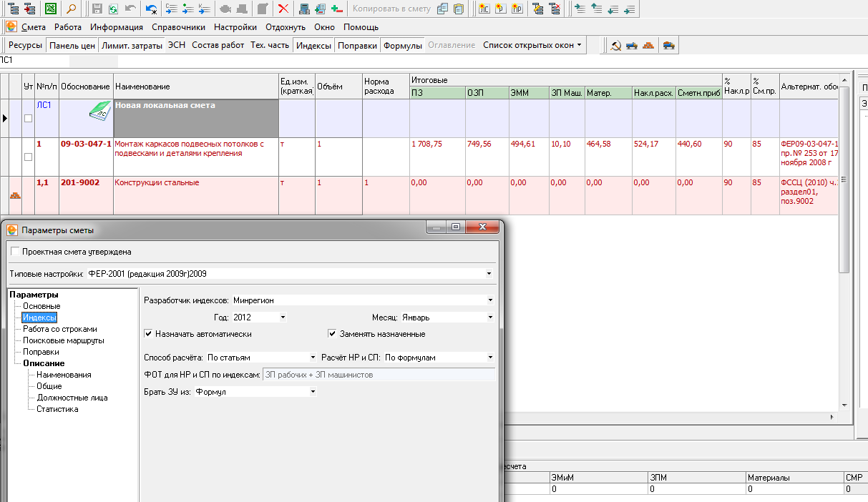Screen dimensions: 868x502
Task: Click the calculator icon in toolbar
Action: [303, 9]
